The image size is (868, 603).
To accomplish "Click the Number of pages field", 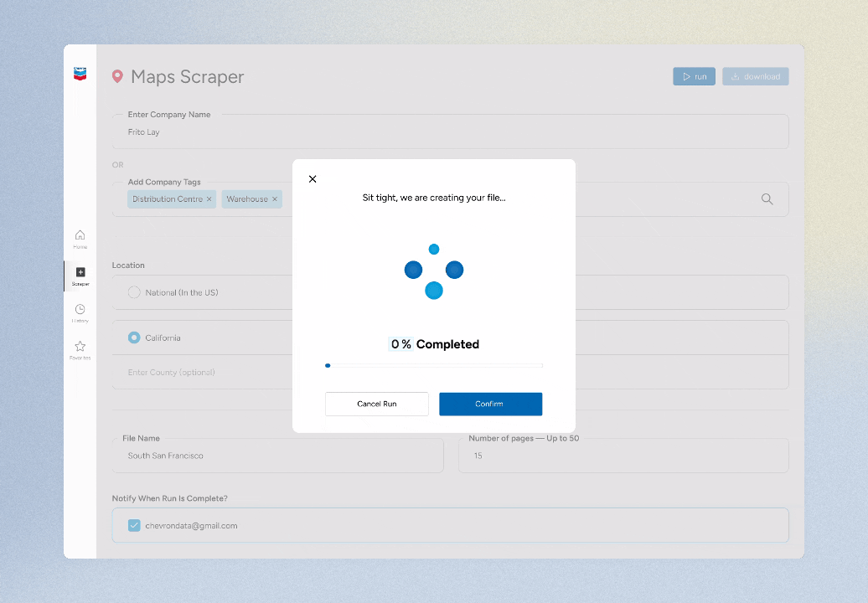I will [623, 456].
